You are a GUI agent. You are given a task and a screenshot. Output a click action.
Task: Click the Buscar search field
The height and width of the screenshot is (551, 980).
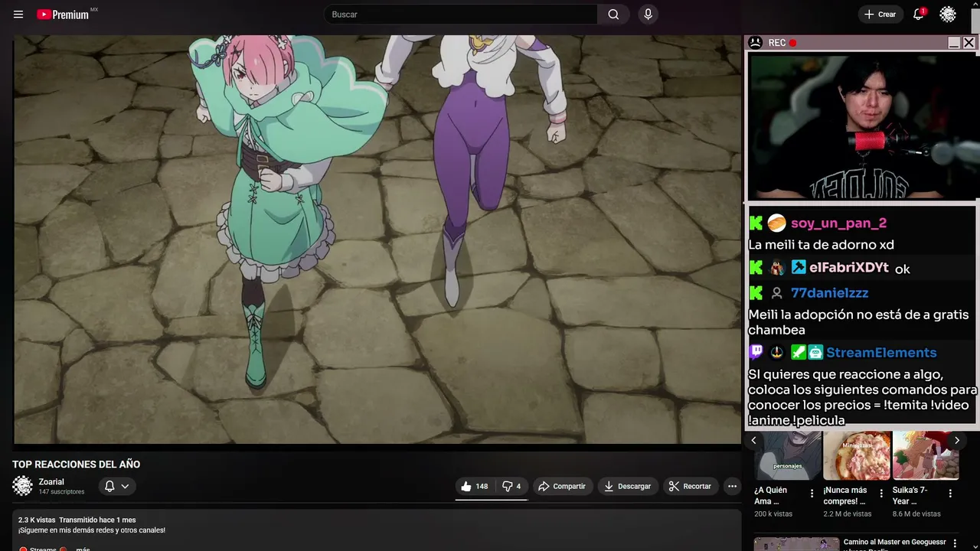pyautogui.click(x=461, y=15)
